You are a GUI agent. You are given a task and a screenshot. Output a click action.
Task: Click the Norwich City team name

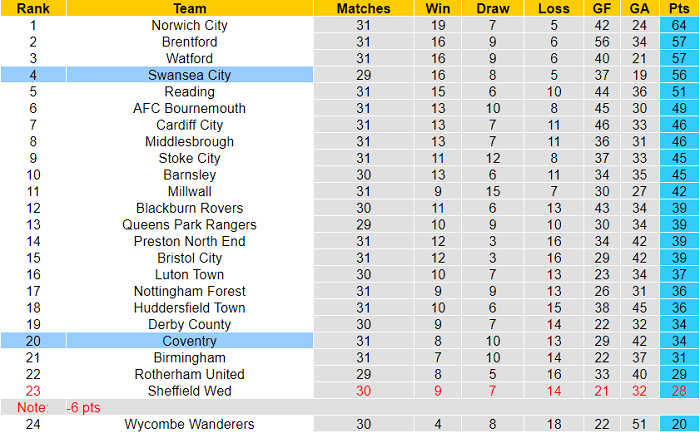(x=189, y=25)
